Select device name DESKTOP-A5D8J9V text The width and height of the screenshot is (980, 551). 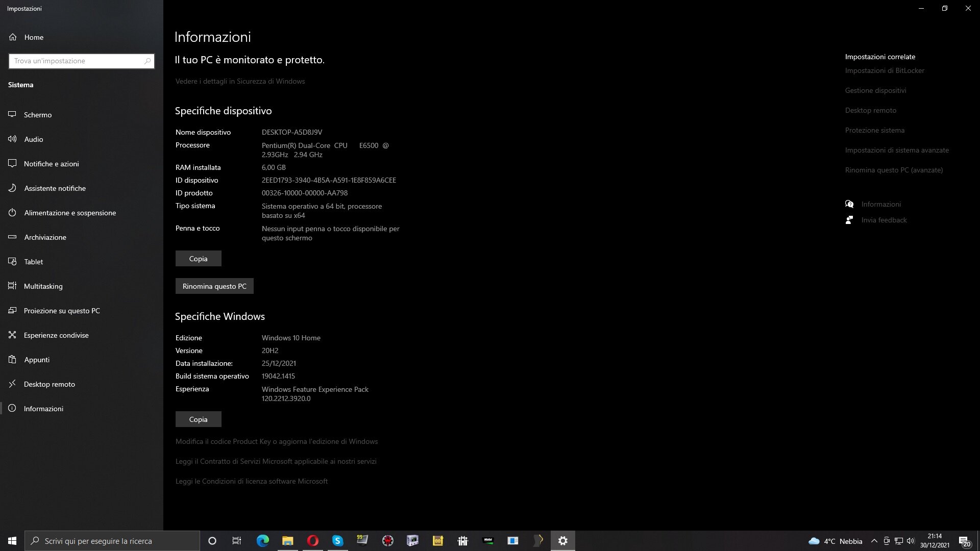pos(292,132)
